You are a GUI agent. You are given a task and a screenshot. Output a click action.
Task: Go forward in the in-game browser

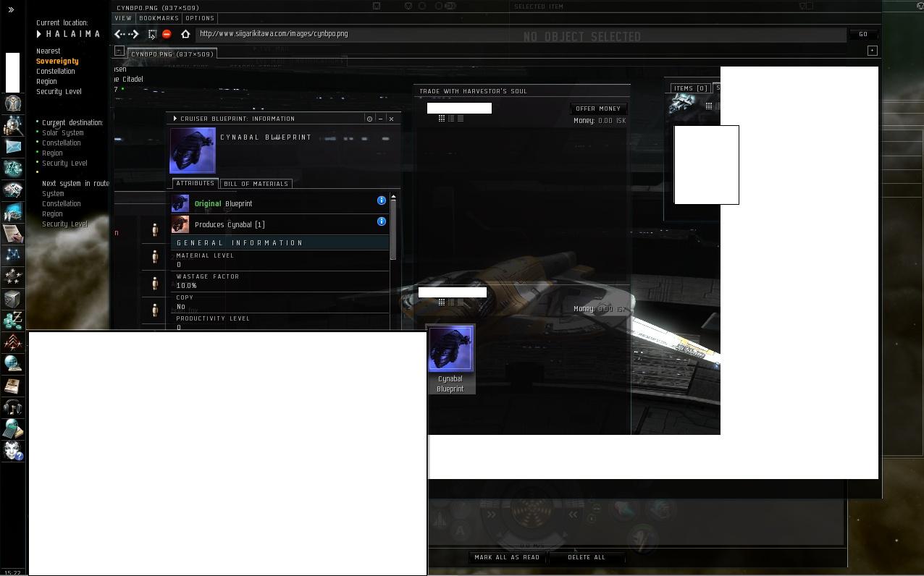[x=134, y=34]
